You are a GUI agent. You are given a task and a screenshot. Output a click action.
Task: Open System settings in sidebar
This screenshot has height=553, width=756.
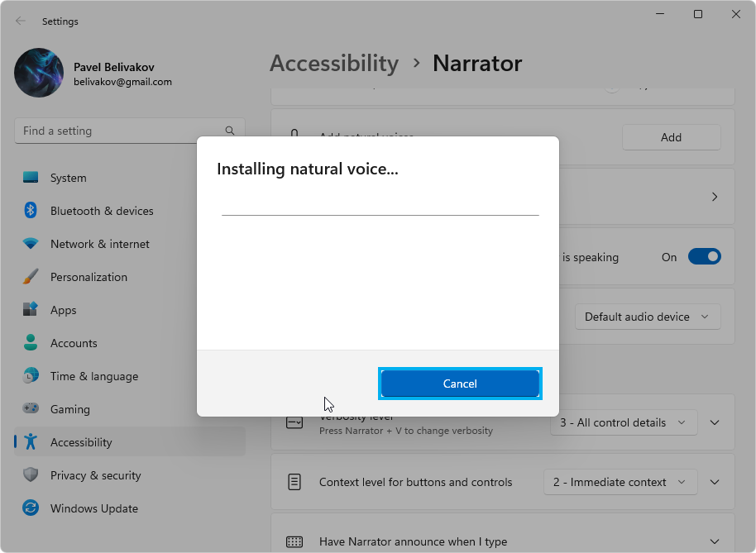[x=130, y=178]
